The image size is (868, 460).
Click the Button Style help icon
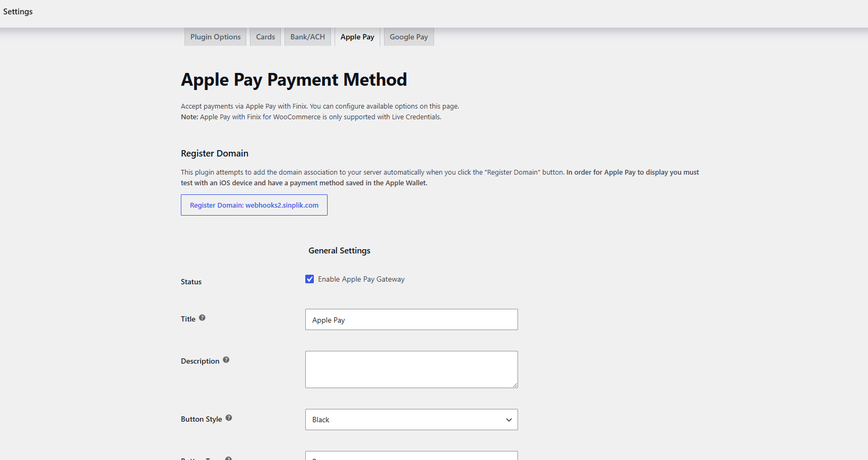tap(229, 418)
